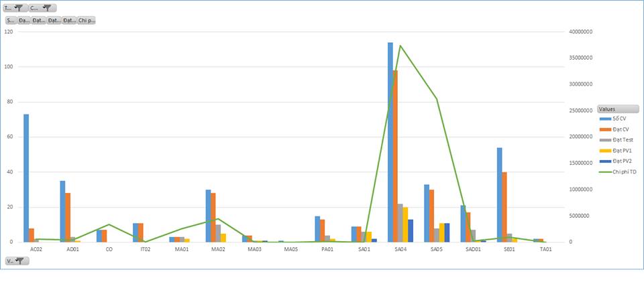Image resolution: width=644 pixels, height=286 pixels.
Task: Select Số CV legend entry
Action: [622, 119]
